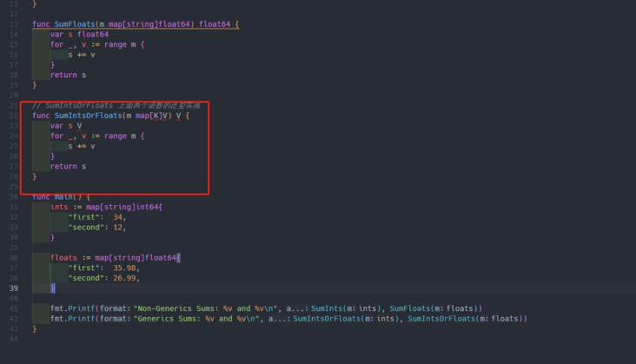636x364 pixels.
Task: Click 'return s' on line 18
Action: pyautogui.click(x=68, y=75)
